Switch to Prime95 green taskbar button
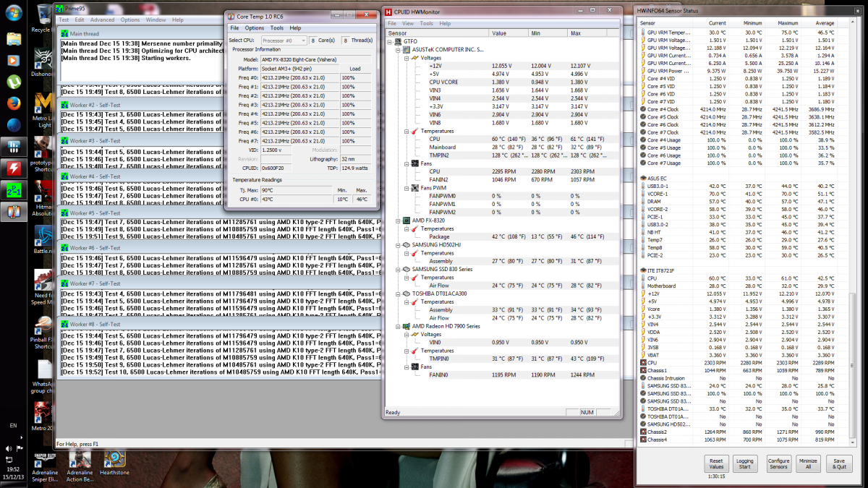 click(13, 191)
